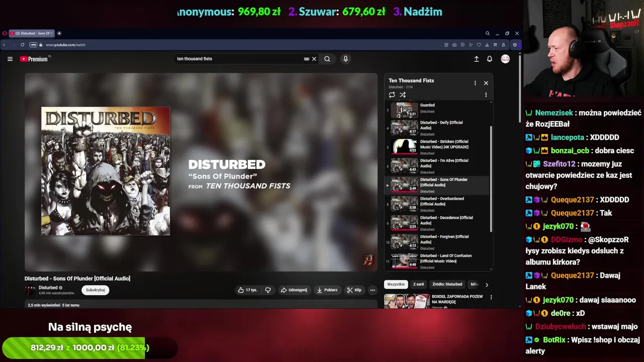Open browser downloads icon
The width and height of the screenshot is (644, 362).
(x=487, y=45)
